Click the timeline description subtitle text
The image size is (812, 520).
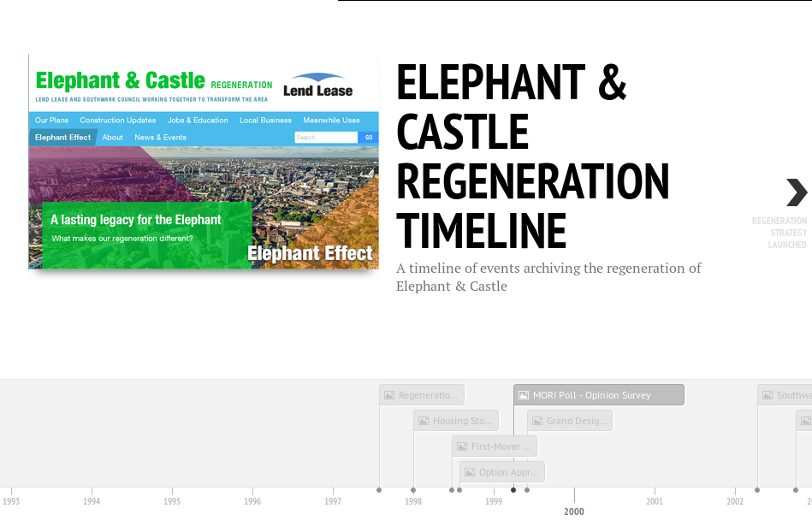tap(548, 277)
